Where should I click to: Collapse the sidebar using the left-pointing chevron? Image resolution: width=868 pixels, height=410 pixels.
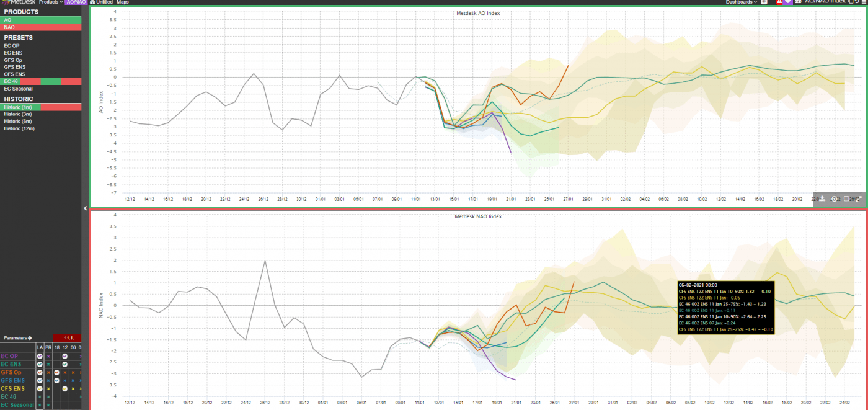[x=85, y=208]
